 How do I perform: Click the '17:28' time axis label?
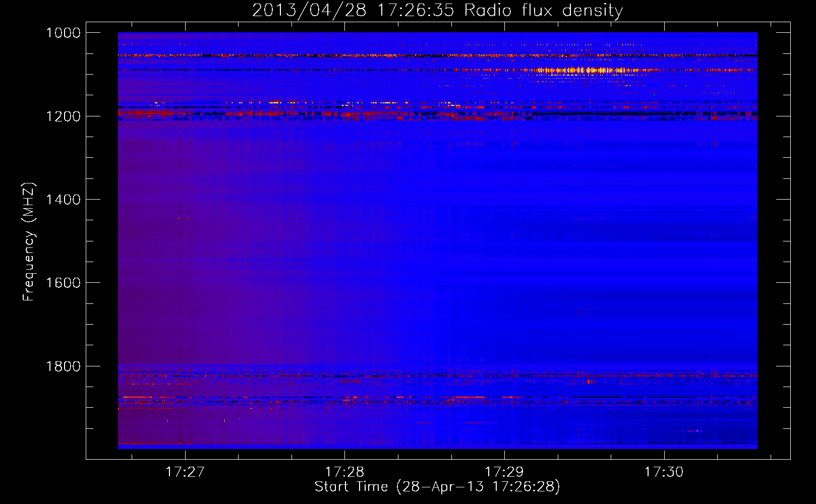click(x=345, y=472)
